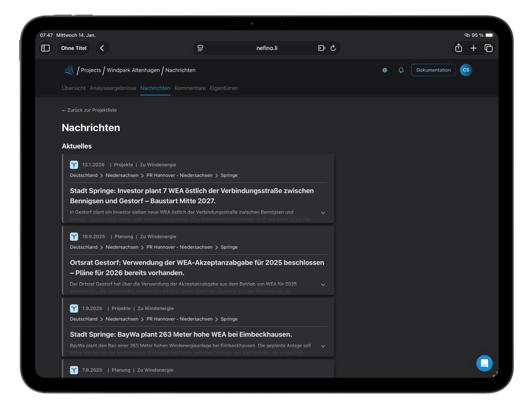
Task: Toggle the Safari sidebar icon
Action: point(45,48)
